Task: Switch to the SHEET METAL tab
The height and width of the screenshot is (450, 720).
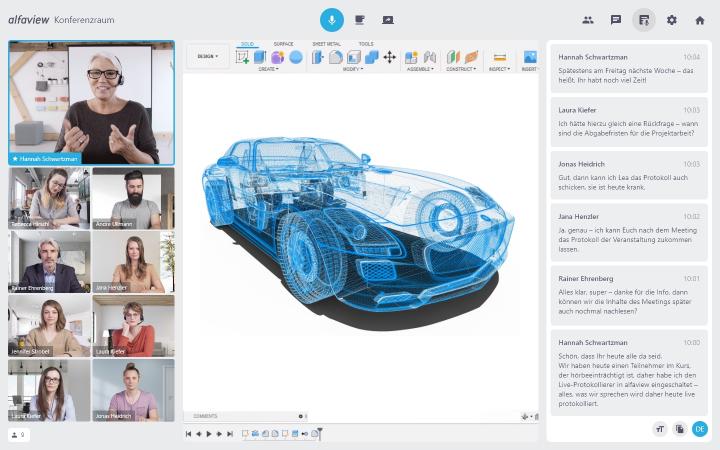Action: coord(326,44)
